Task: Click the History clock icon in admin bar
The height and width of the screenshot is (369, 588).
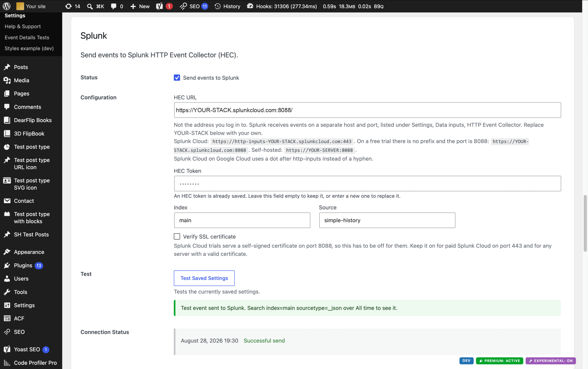Action: pos(218,6)
